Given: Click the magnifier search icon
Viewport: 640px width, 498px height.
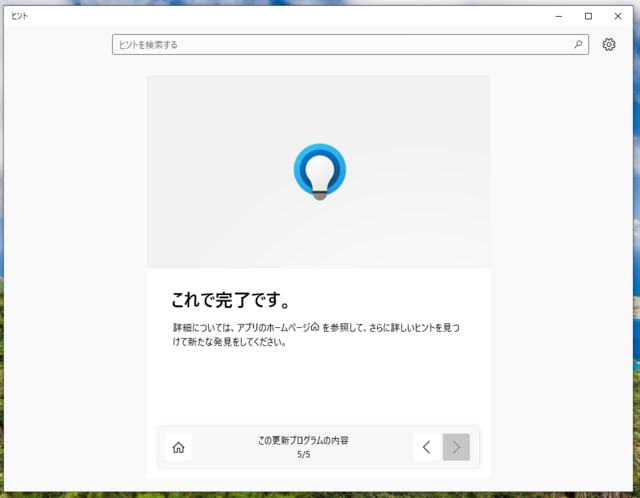Looking at the screenshot, I should coord(578,44).
